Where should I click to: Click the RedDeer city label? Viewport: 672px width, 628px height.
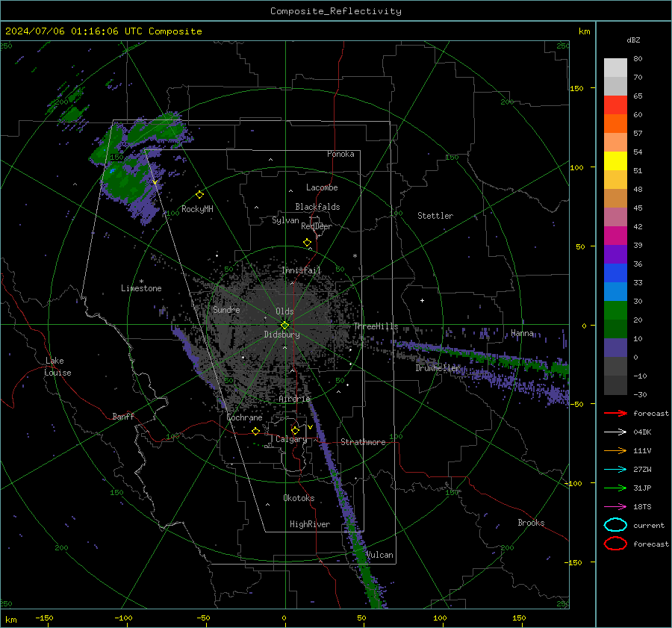click(x=317, y=226)
